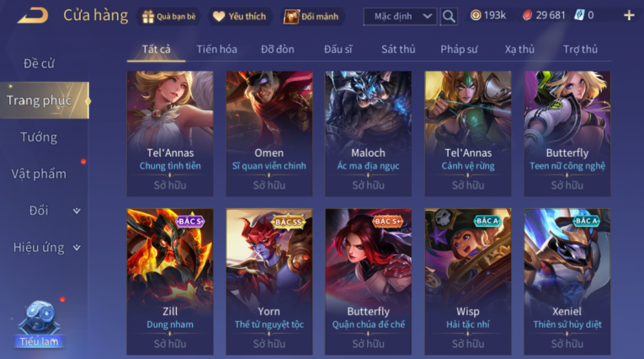
Task: Tap the golden back arrow icon
Action: (34, 16)
